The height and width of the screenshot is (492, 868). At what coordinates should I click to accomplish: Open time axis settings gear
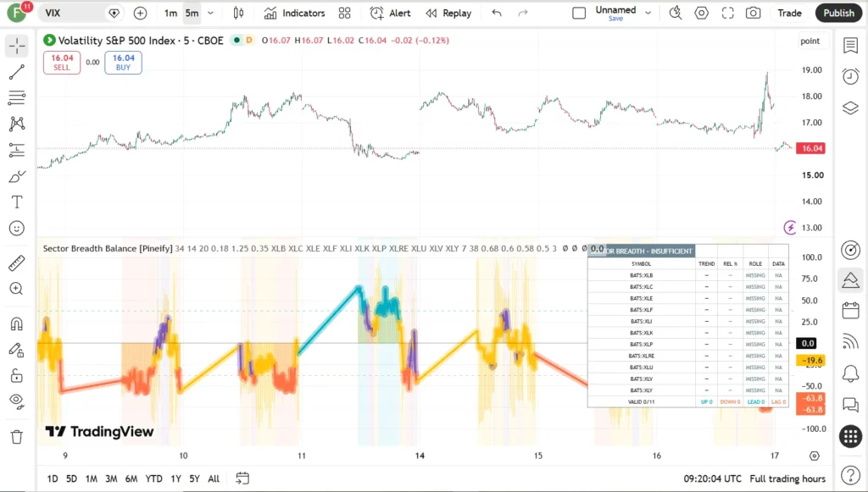[815, 456]
